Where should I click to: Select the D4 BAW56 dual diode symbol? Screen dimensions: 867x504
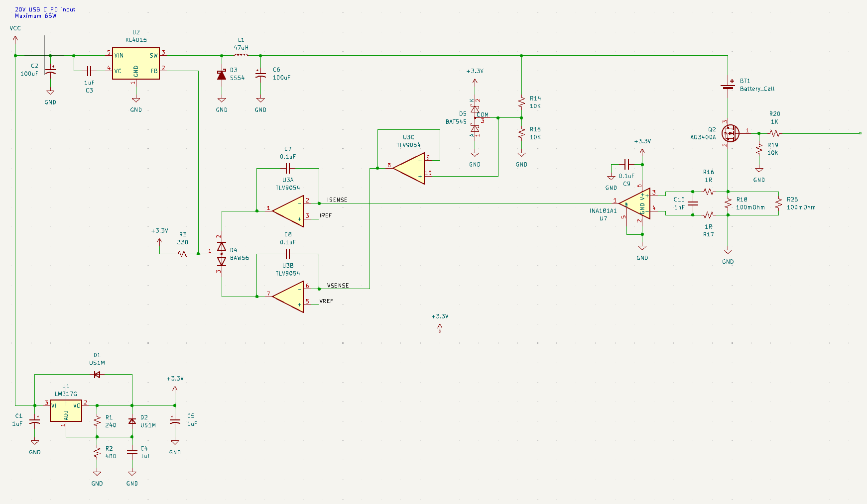[x=222, y=254]
